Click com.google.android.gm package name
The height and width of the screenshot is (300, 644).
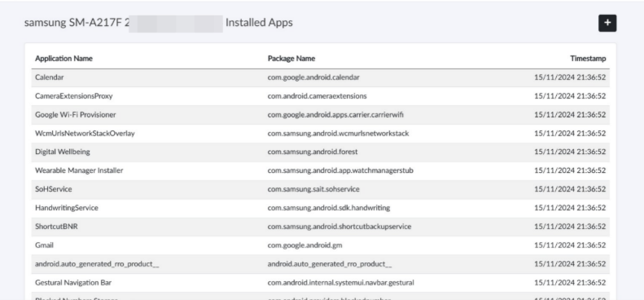click(x=304, y=245)
